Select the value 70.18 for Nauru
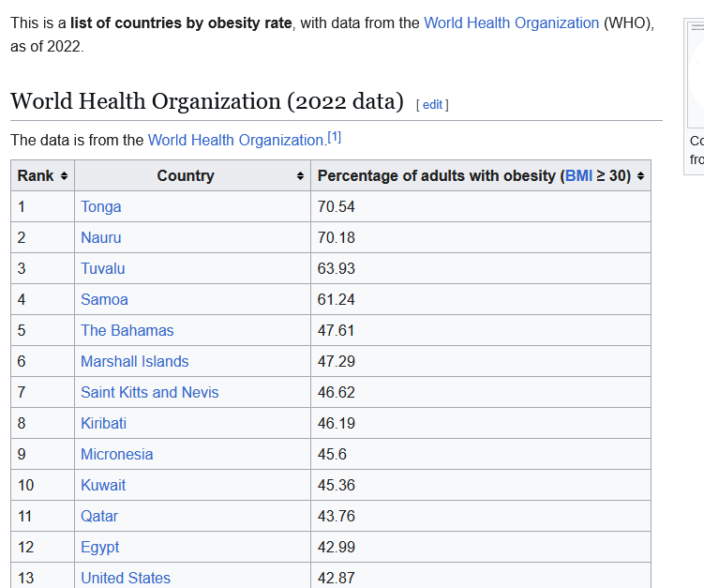 [x=337, y=237]
